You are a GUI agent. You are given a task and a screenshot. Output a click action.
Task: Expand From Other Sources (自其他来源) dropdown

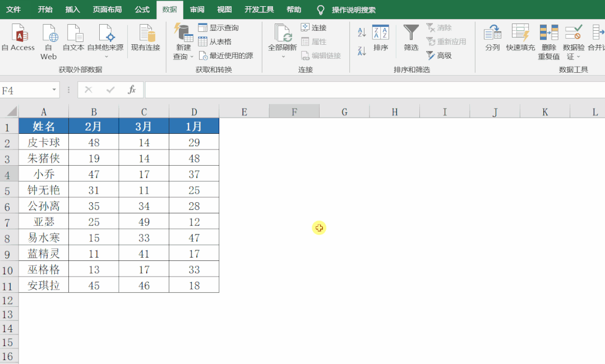point(107,57)
